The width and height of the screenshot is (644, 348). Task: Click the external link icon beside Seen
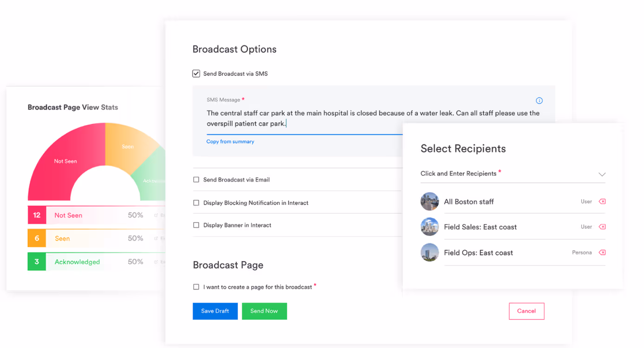156,238
